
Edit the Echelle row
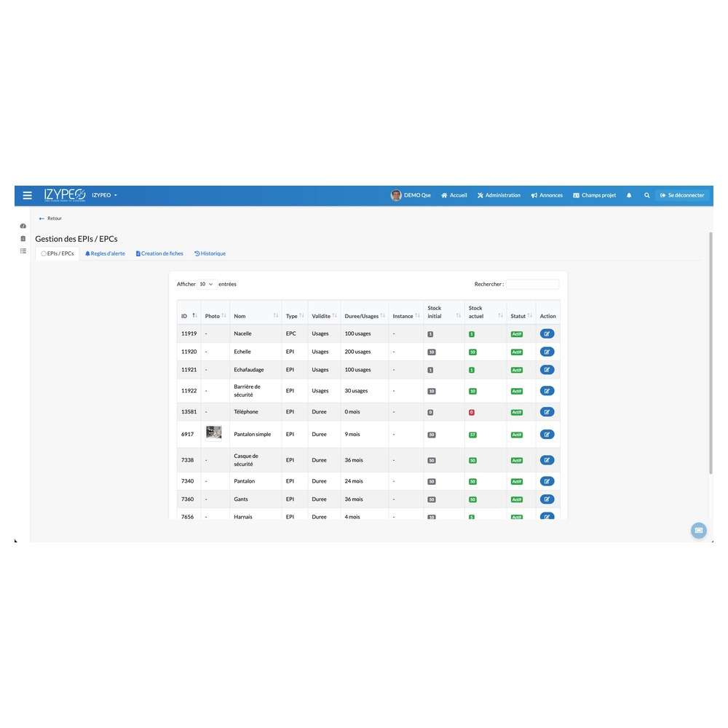[x=547, y=352]
